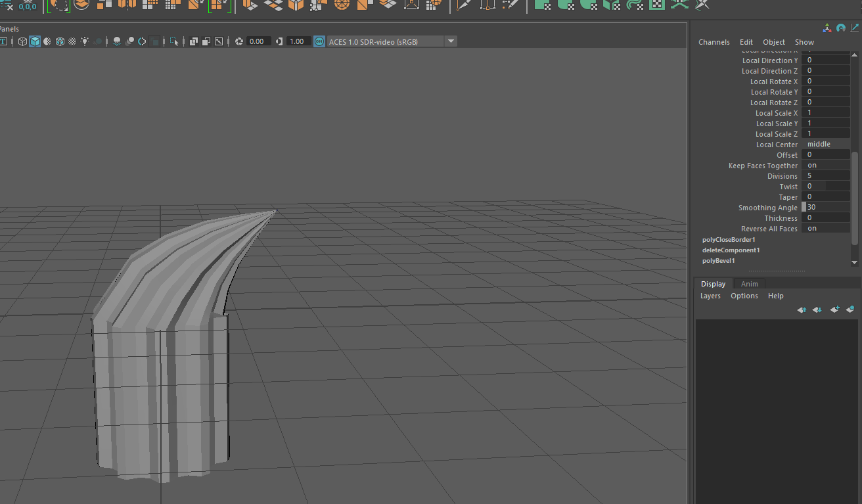Click the blue diagonal arrow icon
The width and height of the screenshot is (862, 504).
coord(853,28)
